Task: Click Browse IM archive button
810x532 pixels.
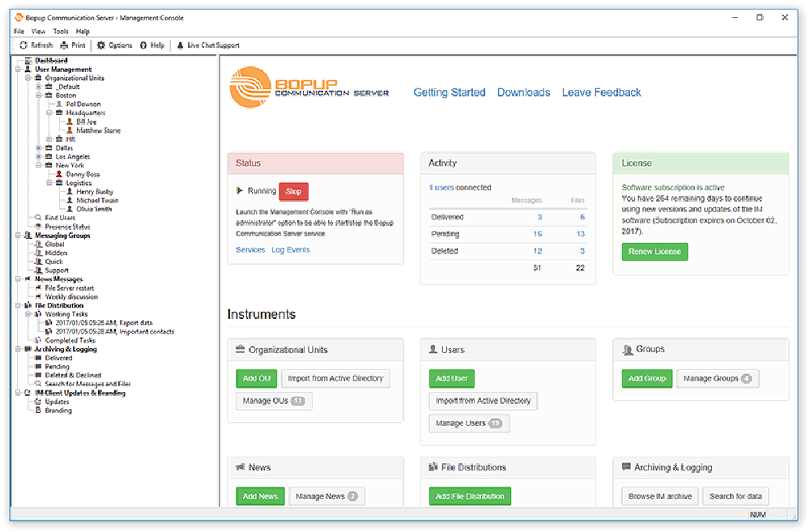Action: pos(659,496)
